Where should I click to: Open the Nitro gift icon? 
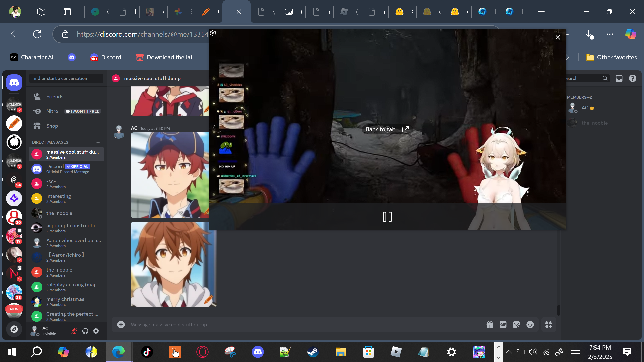coord(490,325)
